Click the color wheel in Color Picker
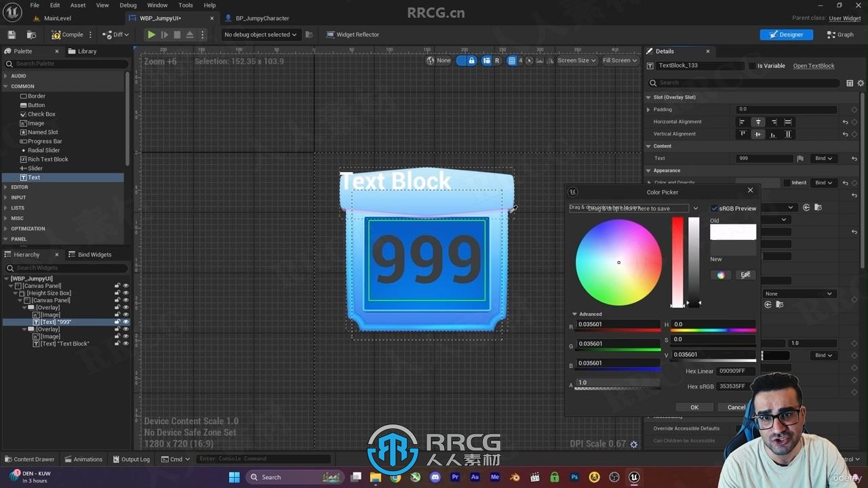 pyautogui.click(x=618, y=262)
